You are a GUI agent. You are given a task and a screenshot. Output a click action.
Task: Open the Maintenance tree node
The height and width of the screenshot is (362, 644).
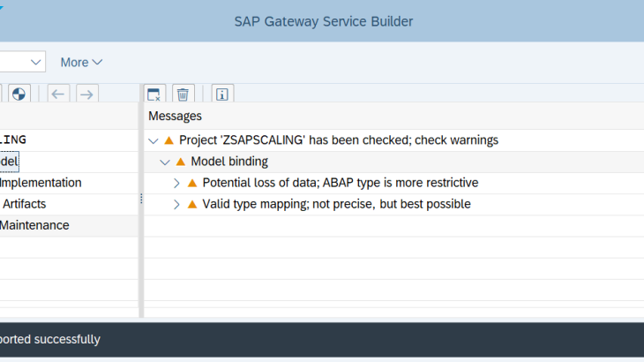click(34, 225)
